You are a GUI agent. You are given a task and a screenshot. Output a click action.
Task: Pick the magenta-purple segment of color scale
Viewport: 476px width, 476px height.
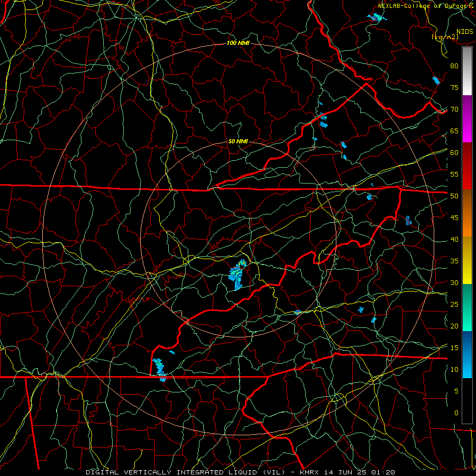pos(467,118)
